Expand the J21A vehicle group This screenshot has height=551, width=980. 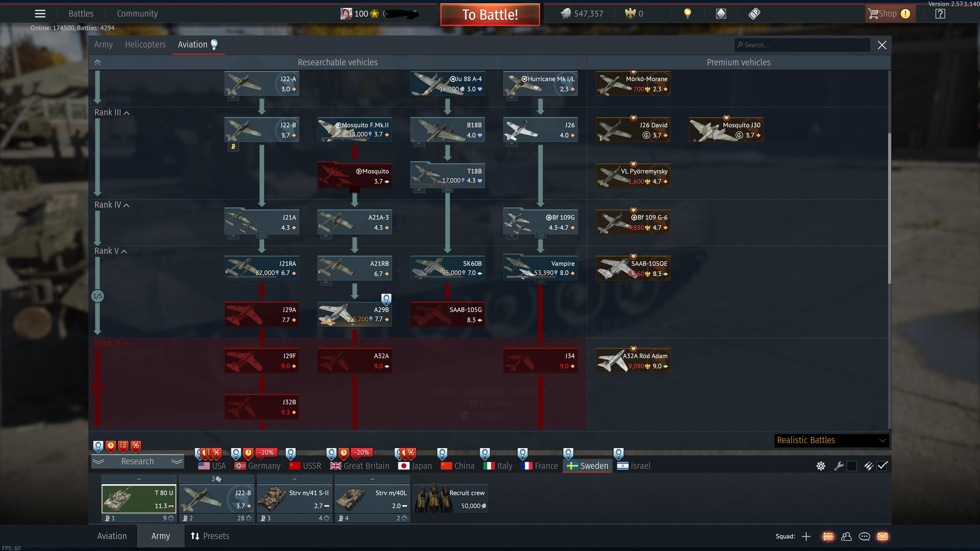click(x=262, y=235)
